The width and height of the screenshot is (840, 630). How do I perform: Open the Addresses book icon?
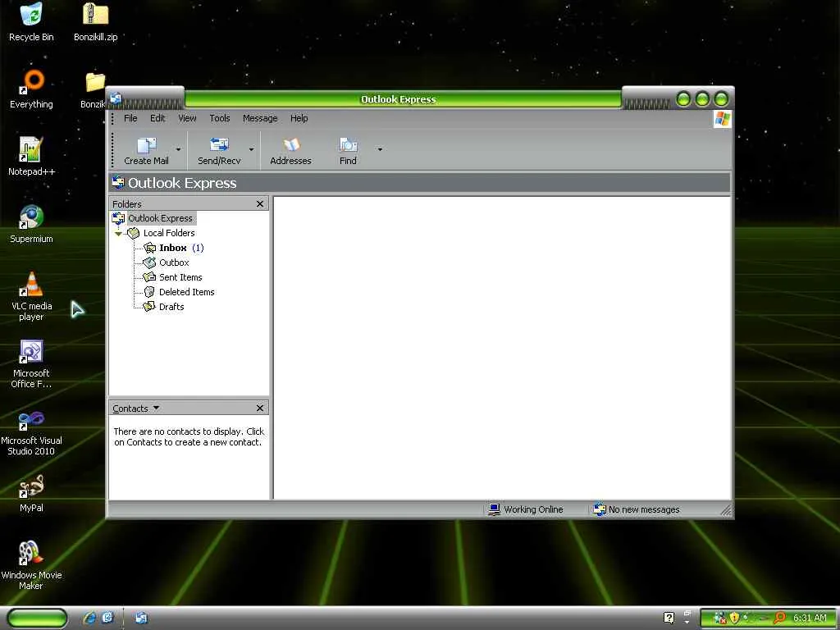(x=291, y=146)
